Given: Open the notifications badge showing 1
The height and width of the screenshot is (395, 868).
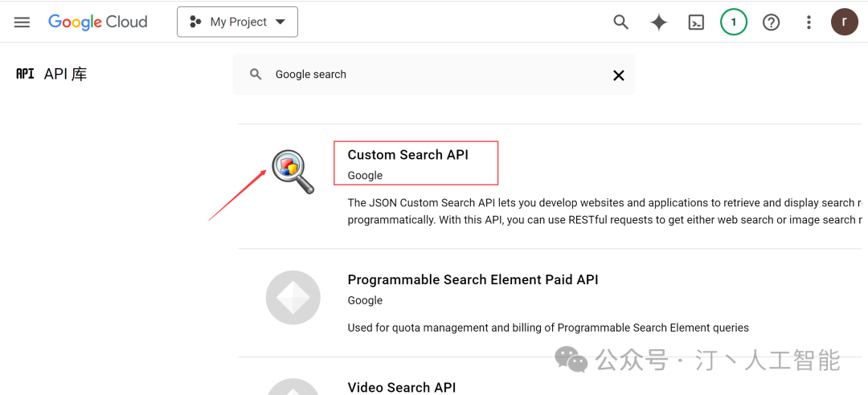Looking at the screenshot, I should click(x=734, y=22).
